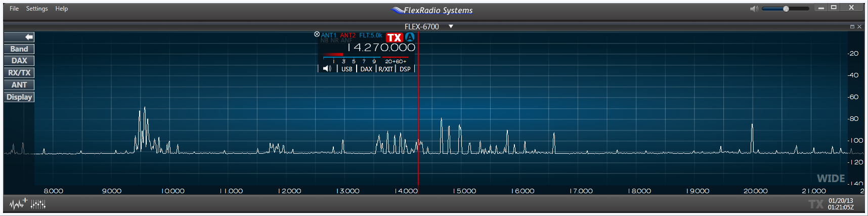Open the File menu

point(14,9)
